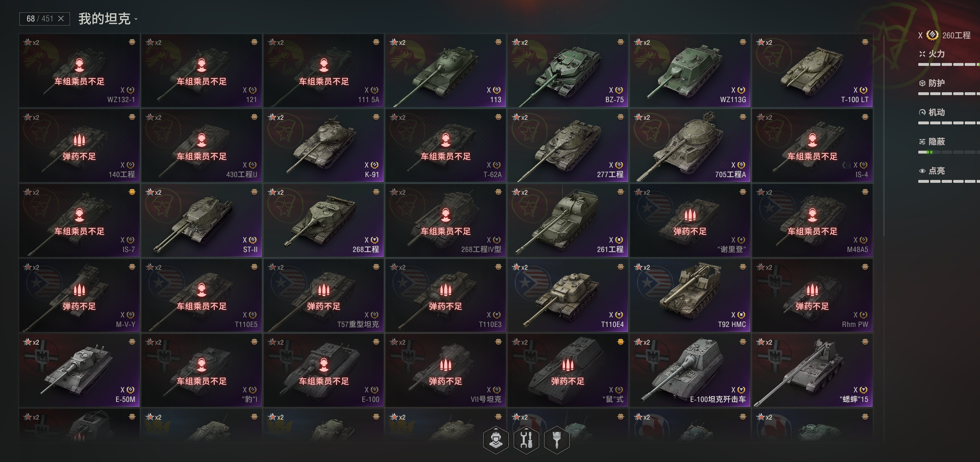This screenshot has width=980, height=462.
Task: Expand the 我的坦克 dropdown
Action: [108, 19]
